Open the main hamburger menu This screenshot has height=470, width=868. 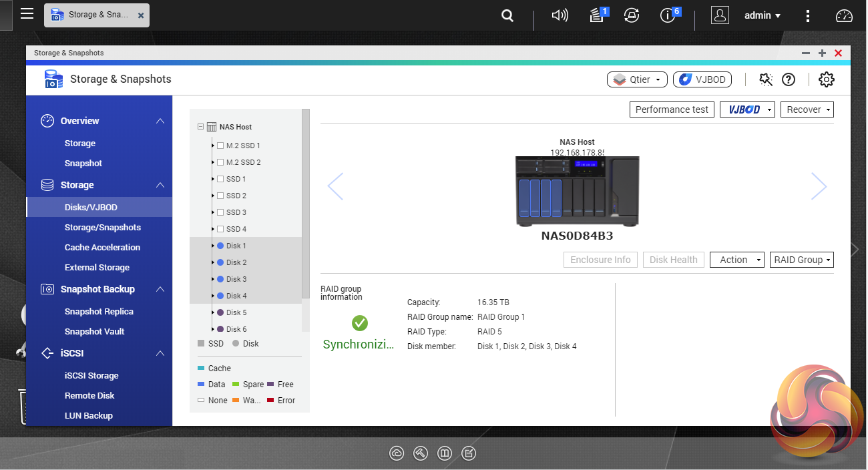tap(27, 14)
